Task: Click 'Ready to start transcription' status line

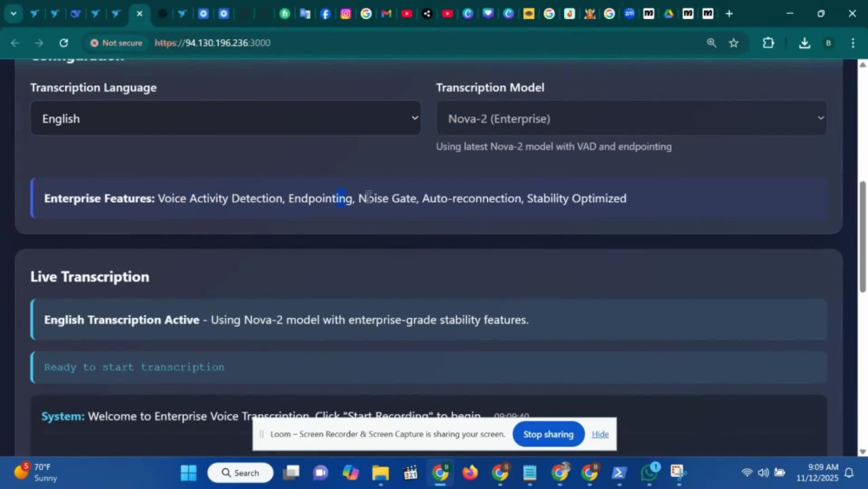Action: 134,367
